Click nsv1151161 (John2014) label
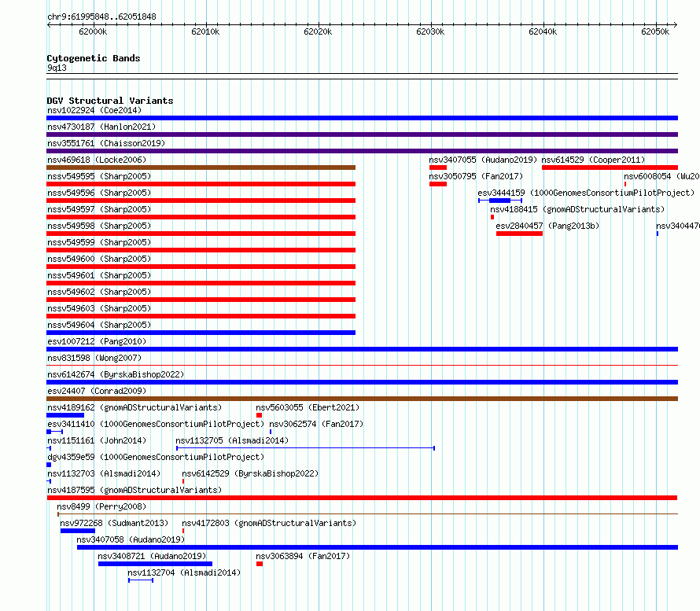This screenshot has width=700, height=611. click(97, 440)
